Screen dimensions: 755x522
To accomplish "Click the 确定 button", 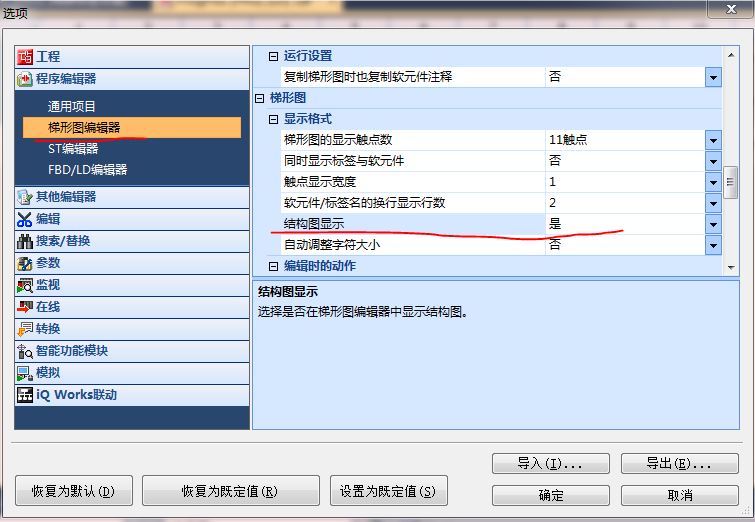I will coord(551,495).
